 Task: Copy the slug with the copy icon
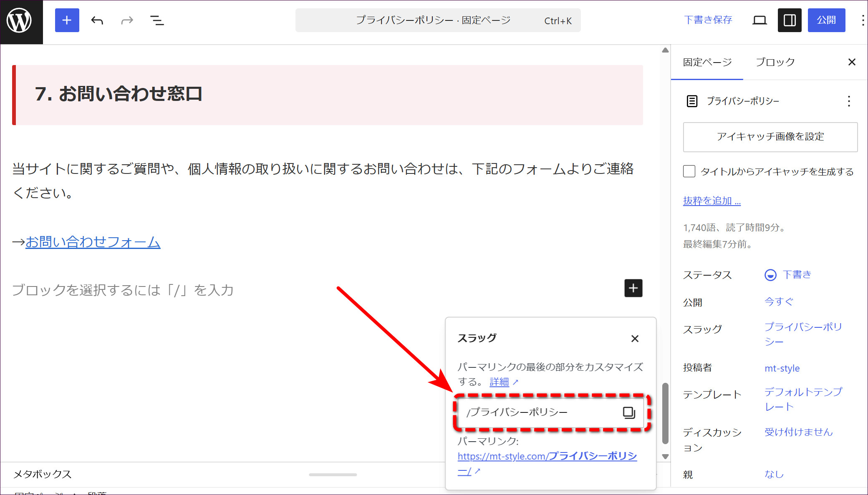tap(629, 412)
